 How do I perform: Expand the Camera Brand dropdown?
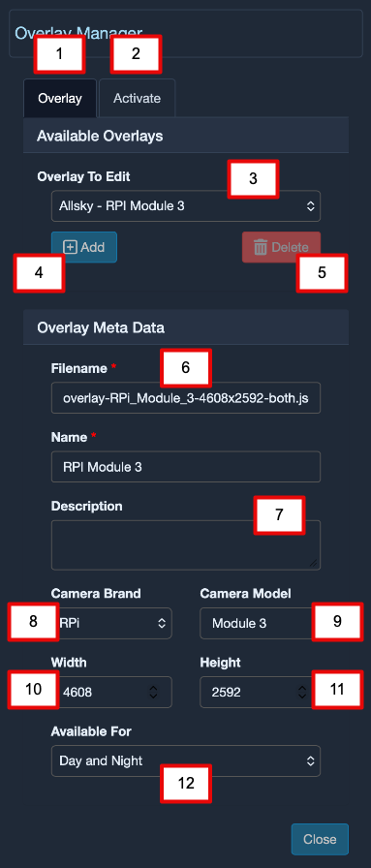[x=111, y=623]
